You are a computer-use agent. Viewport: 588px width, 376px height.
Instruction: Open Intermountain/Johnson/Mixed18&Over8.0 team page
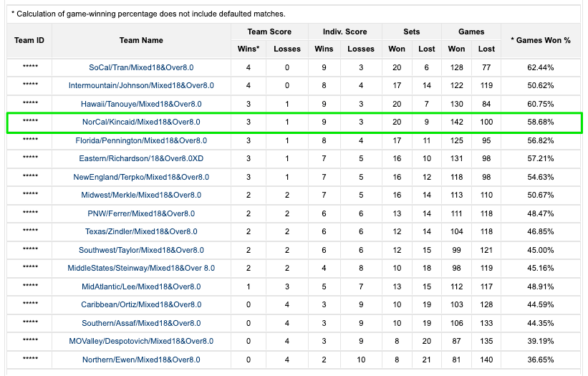coord(141,86)
